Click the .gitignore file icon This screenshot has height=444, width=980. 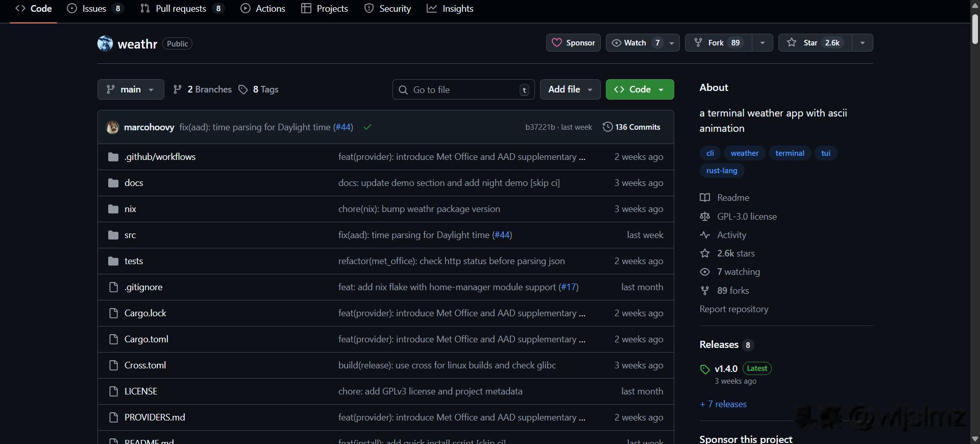114,287
